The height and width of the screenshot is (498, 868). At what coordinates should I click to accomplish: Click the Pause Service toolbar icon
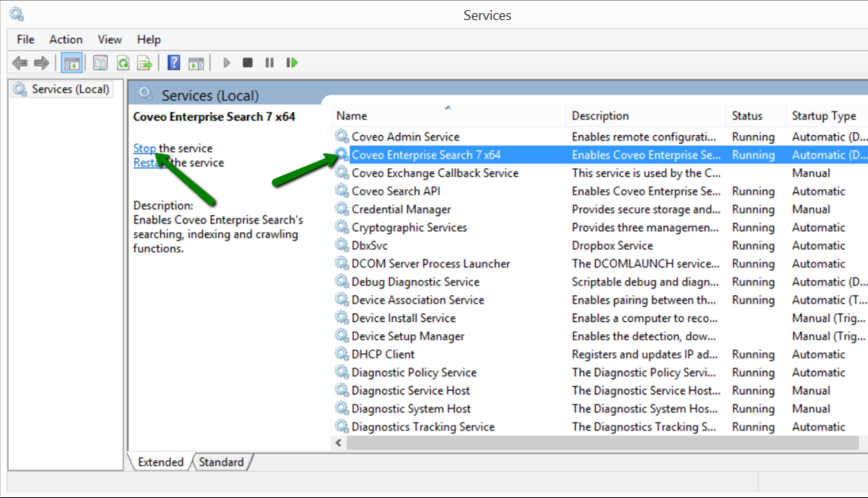pos(268,62)
